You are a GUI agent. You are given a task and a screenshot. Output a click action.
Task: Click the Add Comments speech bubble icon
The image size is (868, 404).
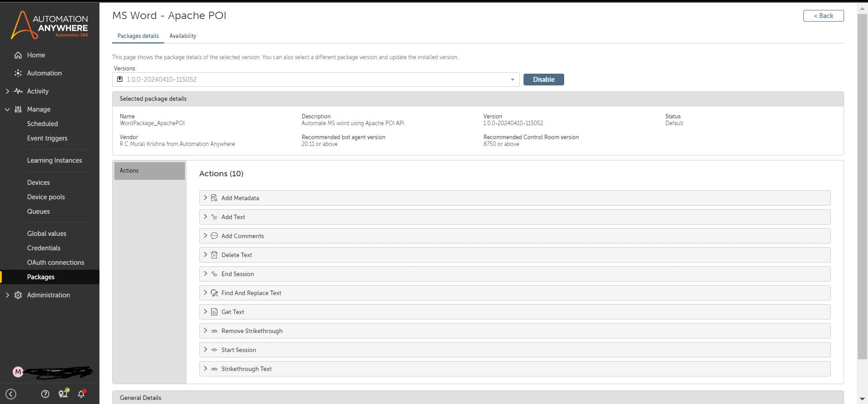click(214, 236)
